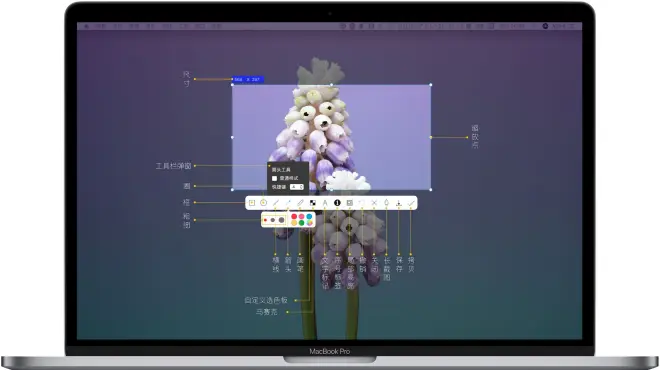Viewport: 660px width, 370px height.
Task: Choose the thickest stroke size dot
Action: pos(281,220)
